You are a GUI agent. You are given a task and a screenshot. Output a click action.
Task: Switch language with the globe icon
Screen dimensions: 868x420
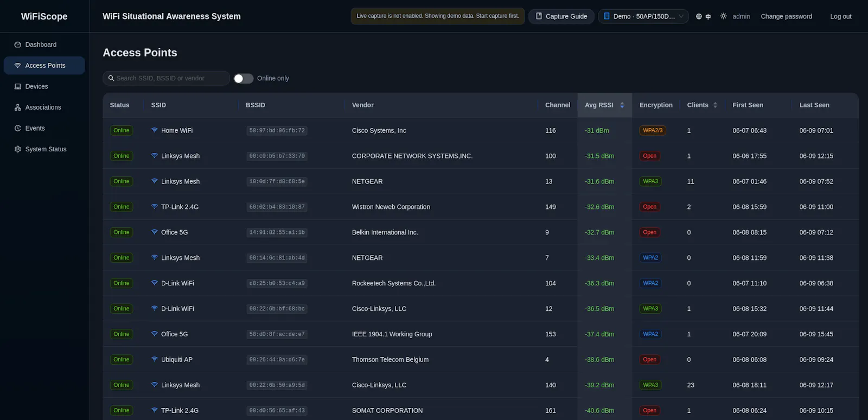[x=699, y=16]
